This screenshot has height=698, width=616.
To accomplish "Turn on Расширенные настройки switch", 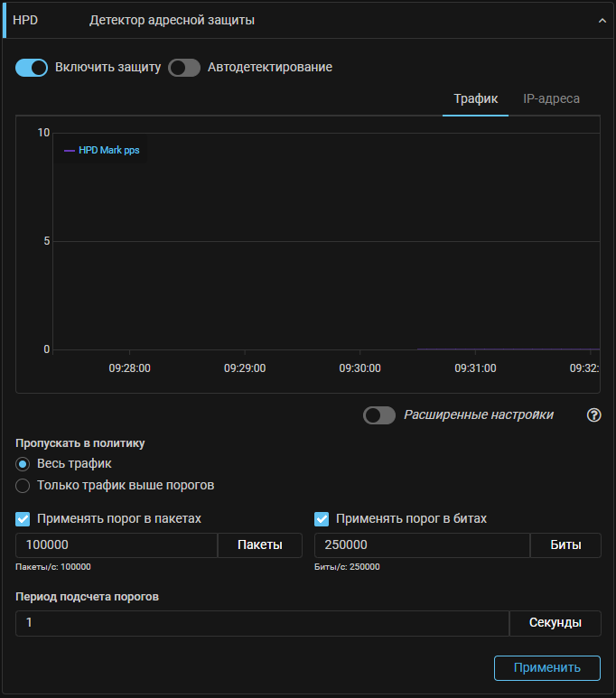I will tap(379, 415).
